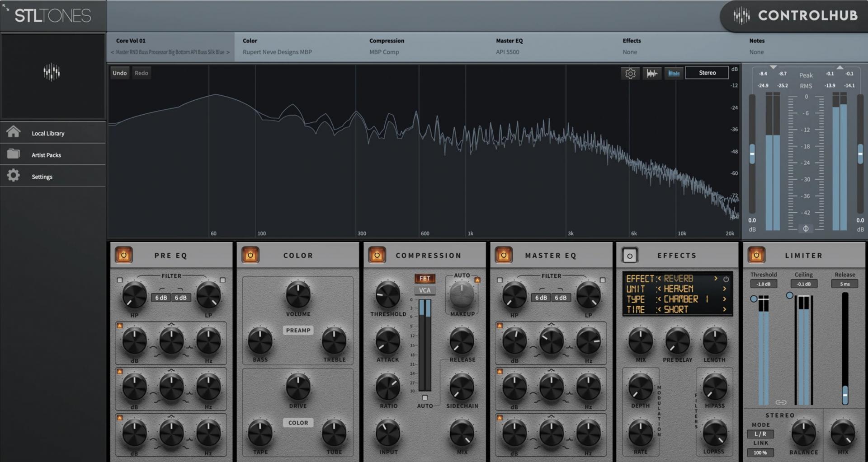Viewport: 868px width, 462px height.
Task: Open Notes section header
Action: (x=757, y=41)
